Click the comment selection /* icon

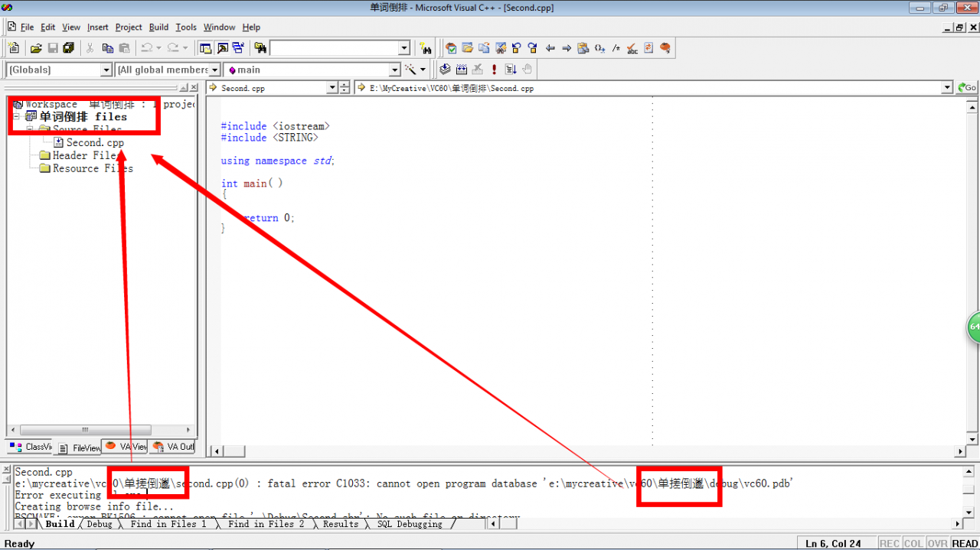tap(616, 48)
